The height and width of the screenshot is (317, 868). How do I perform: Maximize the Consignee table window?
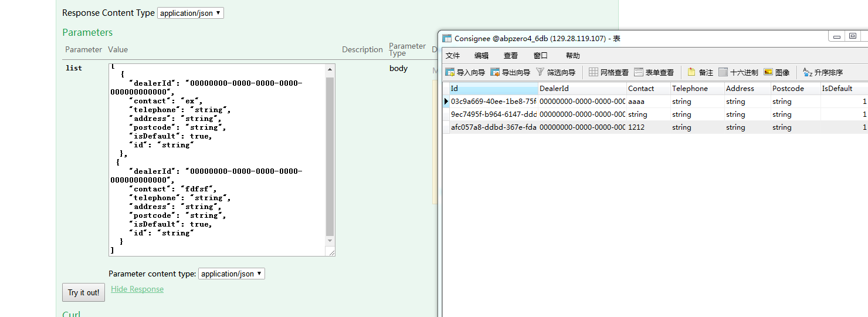852,36
